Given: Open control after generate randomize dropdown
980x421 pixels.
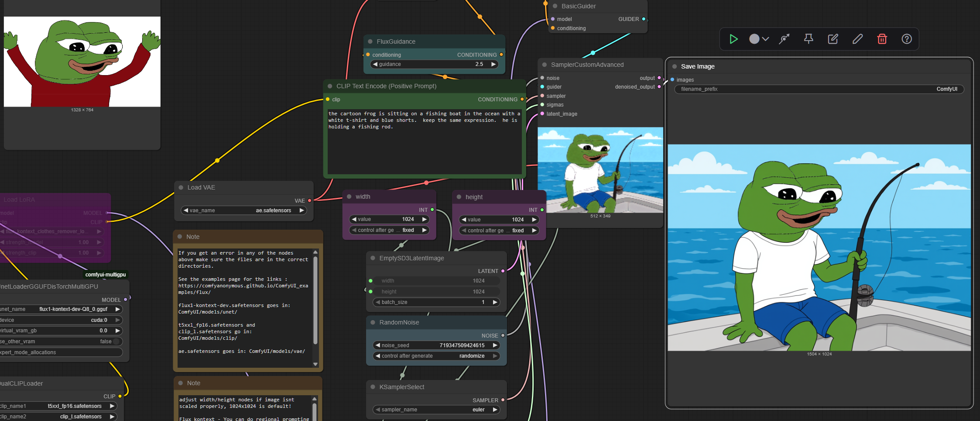Looking at the screenshot, I should 436,356.
